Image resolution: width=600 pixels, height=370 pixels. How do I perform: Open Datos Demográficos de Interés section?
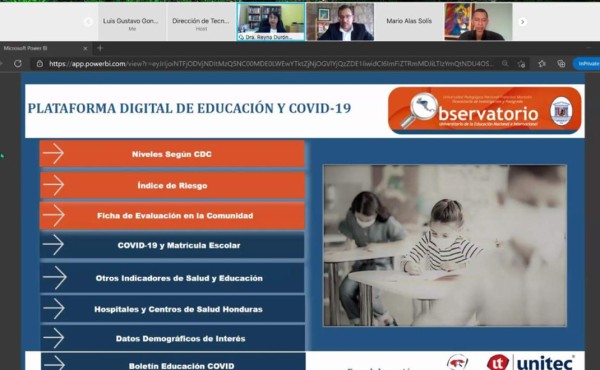tap(172, 338)
